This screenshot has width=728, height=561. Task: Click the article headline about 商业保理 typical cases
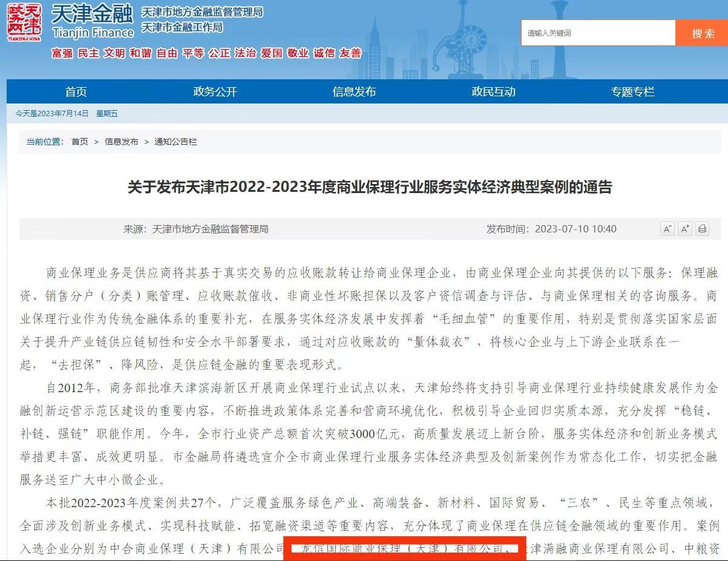369,187
